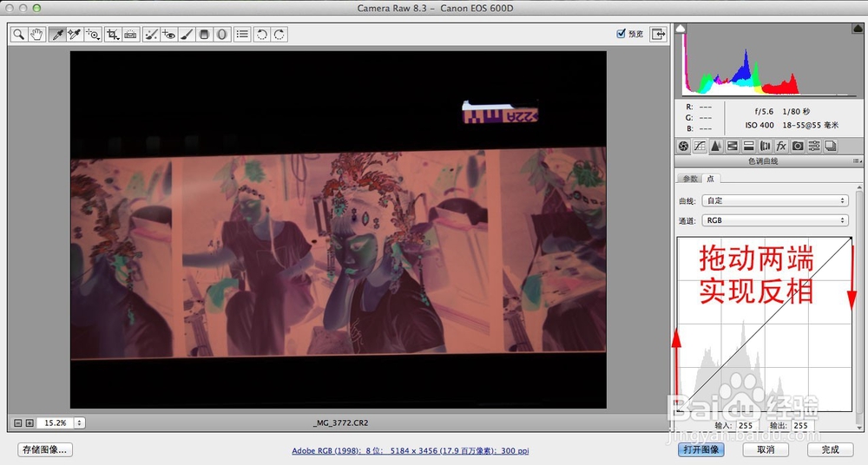Toggle highlight clipping warning in histogram
The height and width of the screenshot is (465, 868).
[x=859, y=29]
